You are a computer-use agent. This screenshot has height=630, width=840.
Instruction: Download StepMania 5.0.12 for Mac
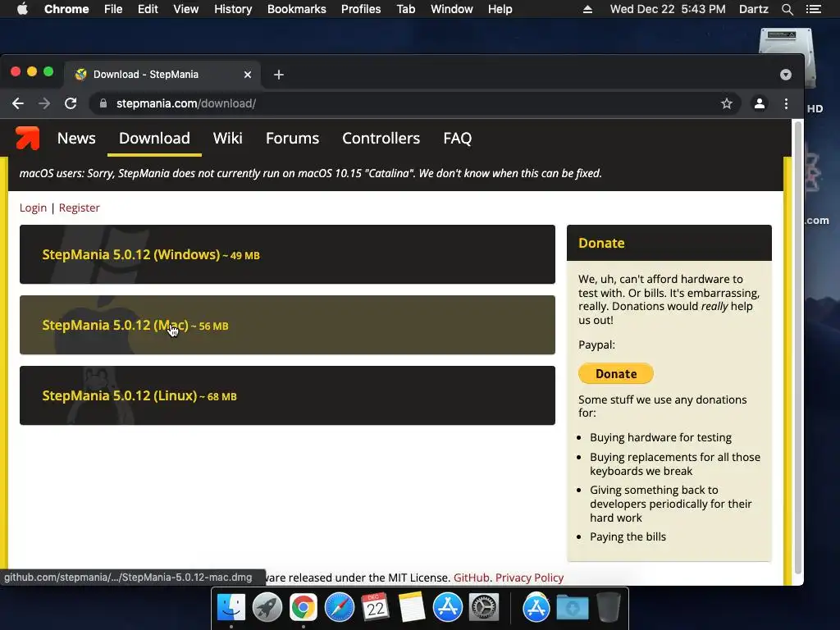click(287, 325)
